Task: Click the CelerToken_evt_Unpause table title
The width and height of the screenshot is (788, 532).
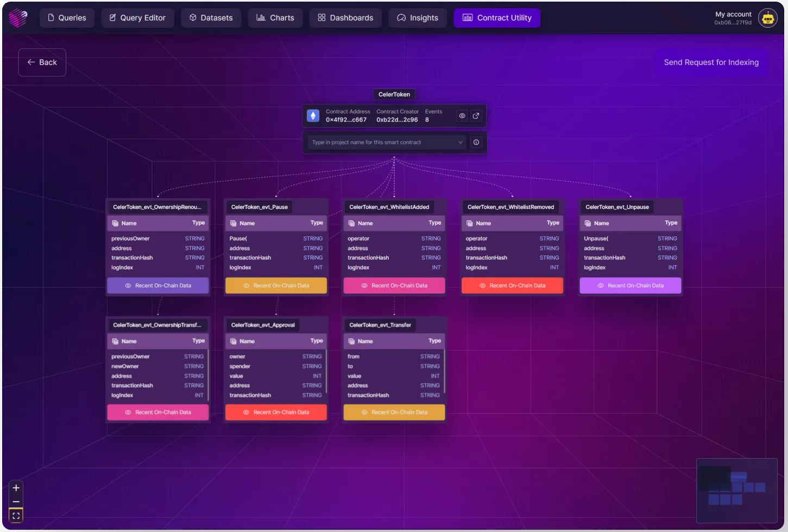Action: click(617, 207)
